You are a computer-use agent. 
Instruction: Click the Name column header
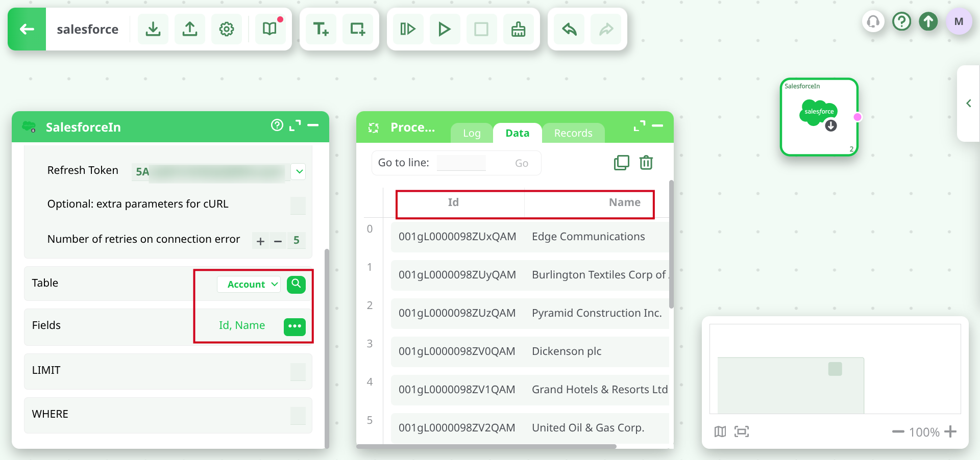[x=624, y=203]
